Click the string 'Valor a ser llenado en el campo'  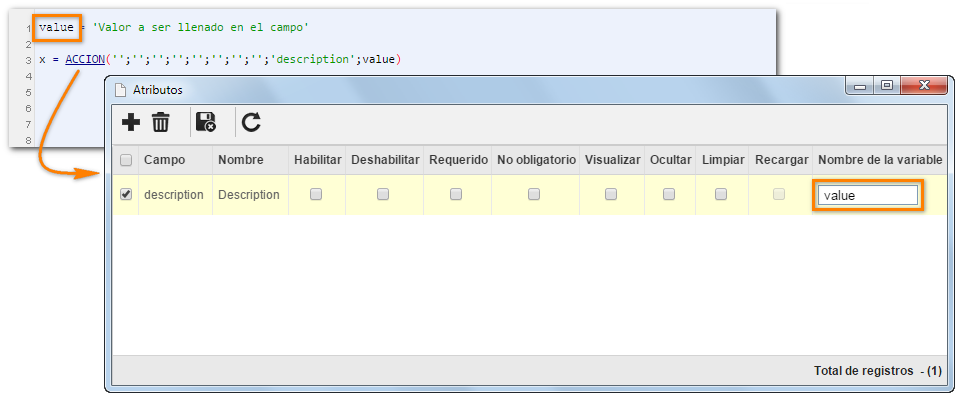[x=200, y=27]
